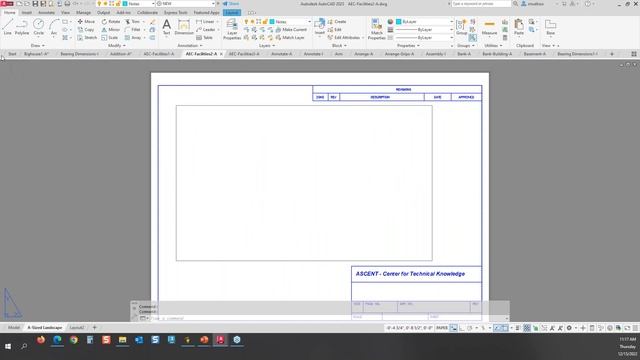This screenshot has width=640, height=360.
Task: Click the command line input field
Action: [x=327, y=318]
